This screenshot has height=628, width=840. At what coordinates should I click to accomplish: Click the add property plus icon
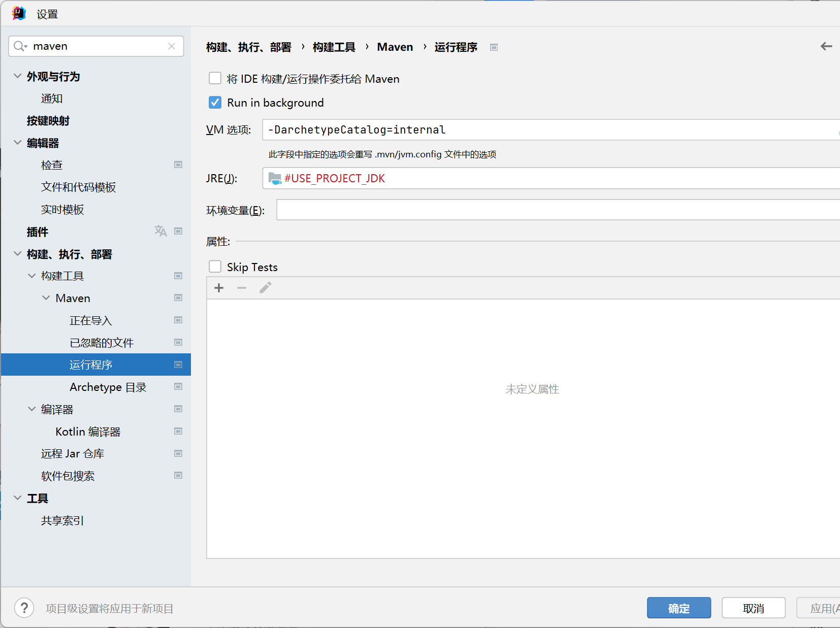pyautogui.click(x=218, y=288)
